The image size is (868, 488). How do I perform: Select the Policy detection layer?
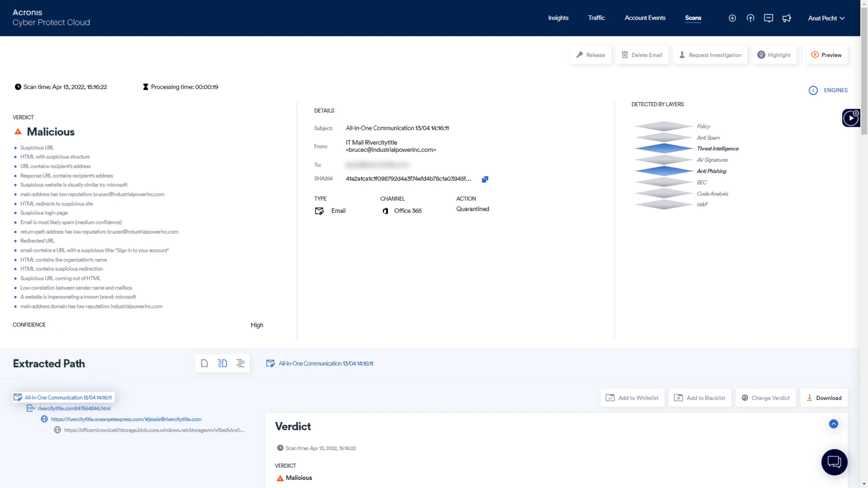[672, 126]
